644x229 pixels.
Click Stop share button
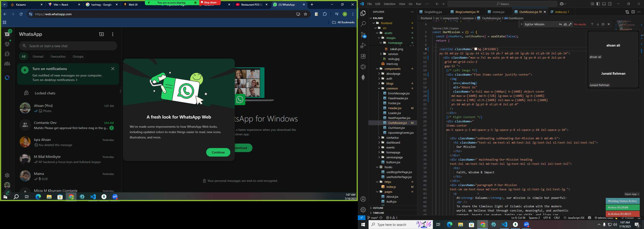[x=210, y=2]
